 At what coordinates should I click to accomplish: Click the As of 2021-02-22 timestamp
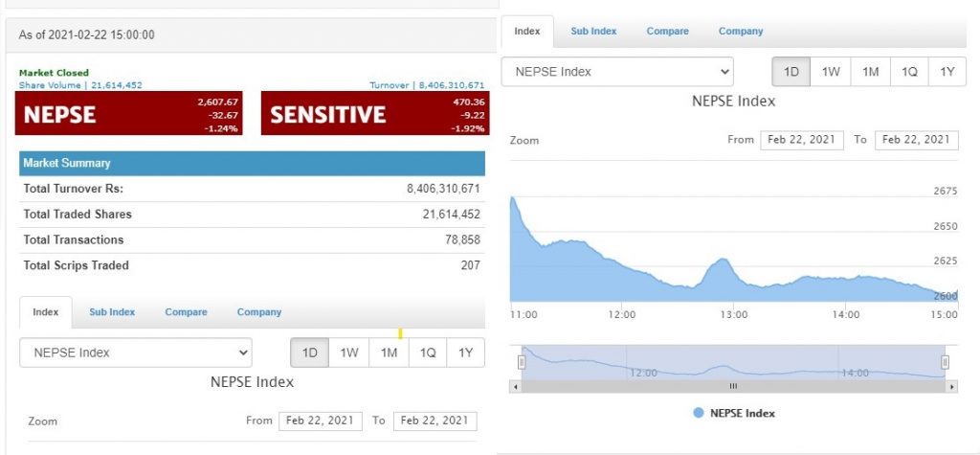[86, 35]
